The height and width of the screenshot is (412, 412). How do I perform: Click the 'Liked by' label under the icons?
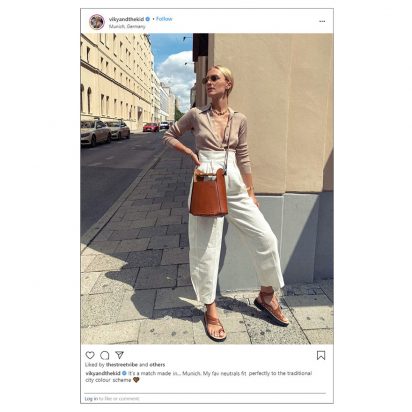point(95,365)
